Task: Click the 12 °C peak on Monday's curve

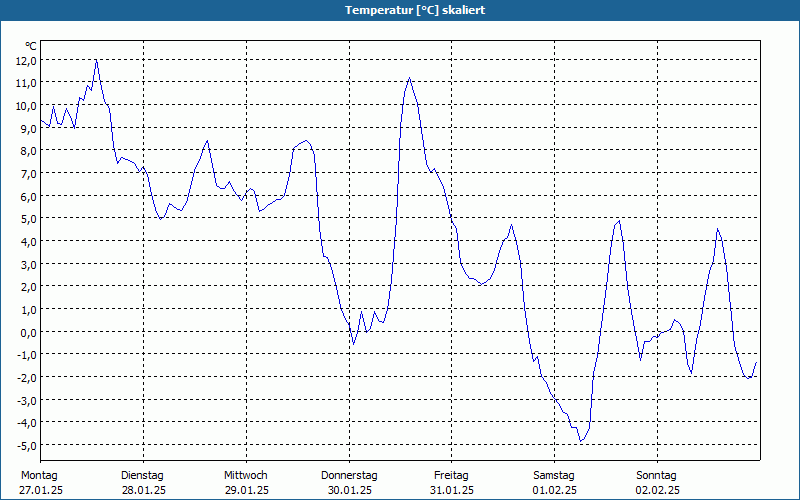Action: coord(96,60)
